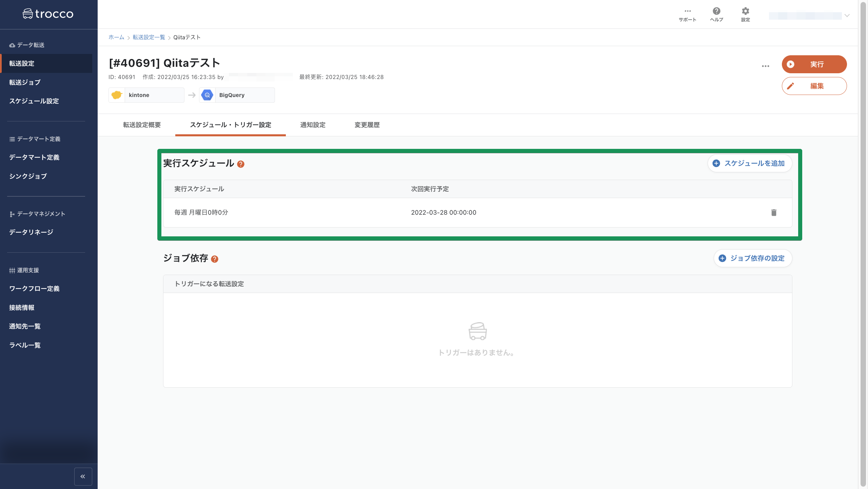The height and width of the screenshot is (489, 868).
Task: Click the 編集 edit button
Action: (814, 86)
